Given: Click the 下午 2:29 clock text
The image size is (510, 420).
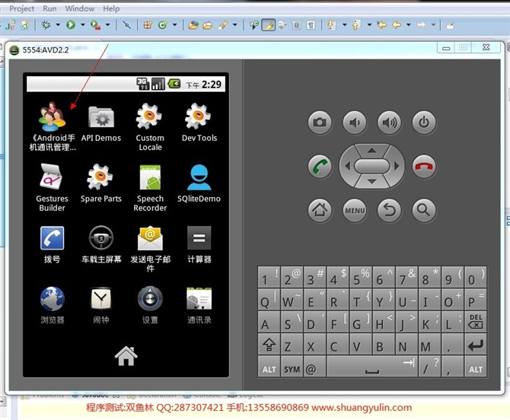Looking at the screenshot, I should pos(203,84).
